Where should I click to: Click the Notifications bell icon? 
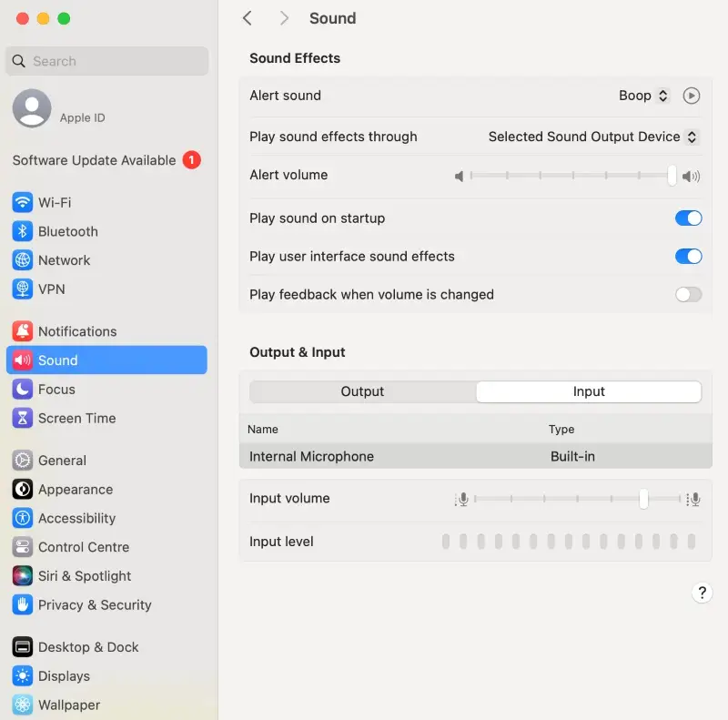(22, 331)
